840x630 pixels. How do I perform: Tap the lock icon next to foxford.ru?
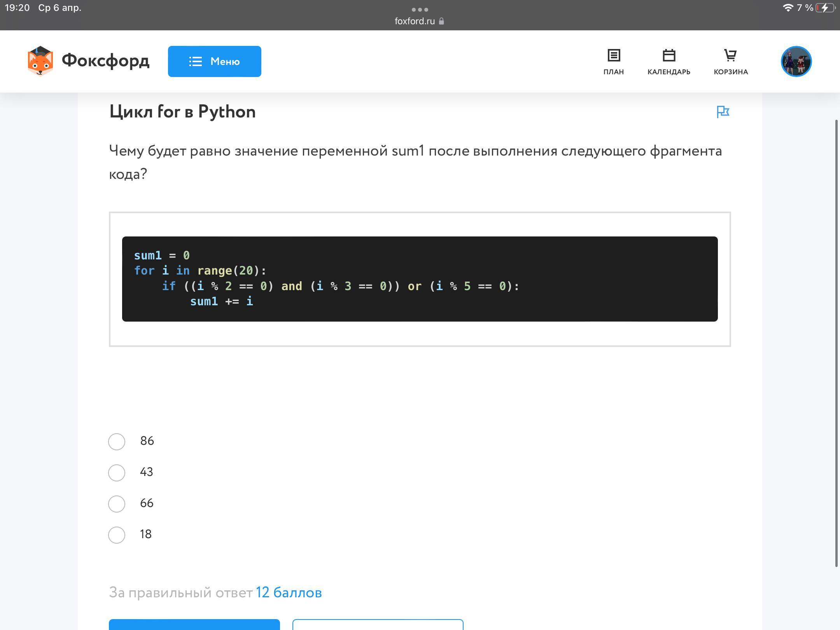click(441, 21)
